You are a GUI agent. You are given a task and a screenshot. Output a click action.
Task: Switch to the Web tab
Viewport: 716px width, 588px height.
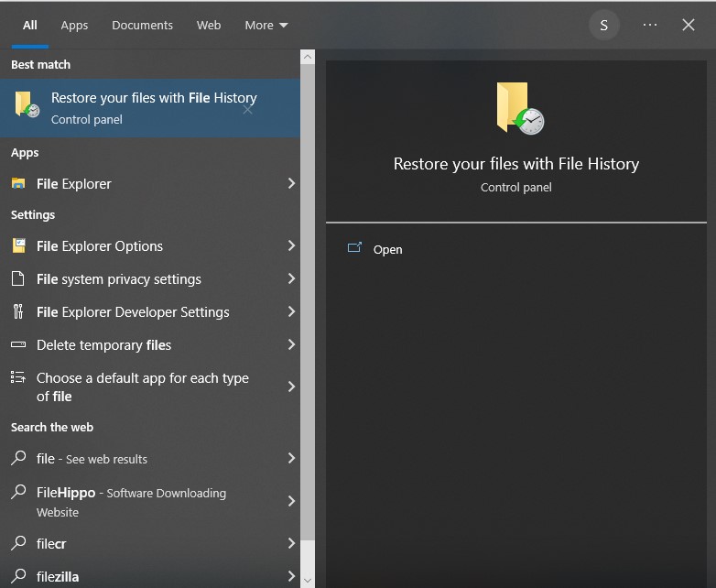click(209, 25)
